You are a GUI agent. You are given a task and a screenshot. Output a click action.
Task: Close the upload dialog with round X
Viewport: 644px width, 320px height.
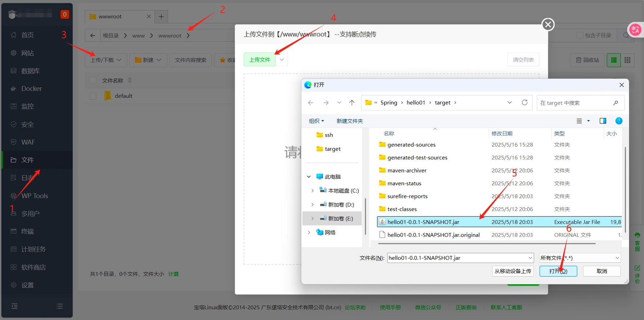pos(548,25)
